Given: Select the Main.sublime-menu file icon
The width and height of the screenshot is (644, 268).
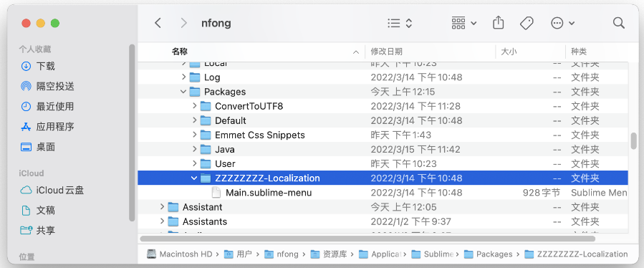Looking at the screenshot, I should click(x=216, y=192).
